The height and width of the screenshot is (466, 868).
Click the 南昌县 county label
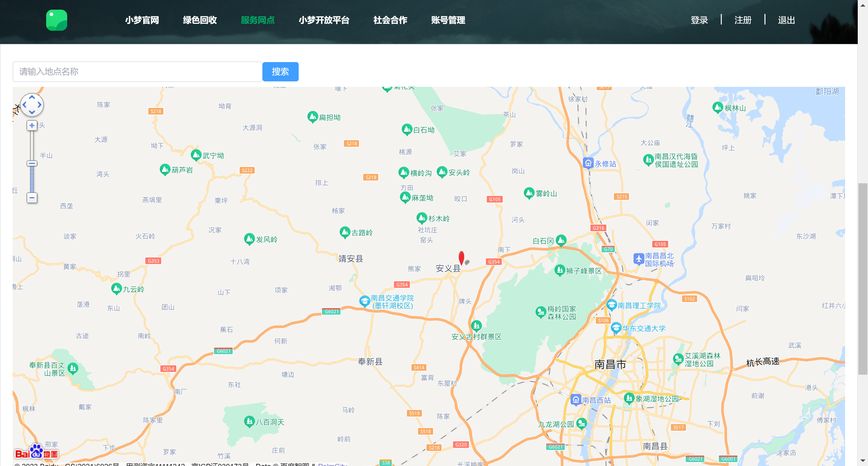click(655, 446)
